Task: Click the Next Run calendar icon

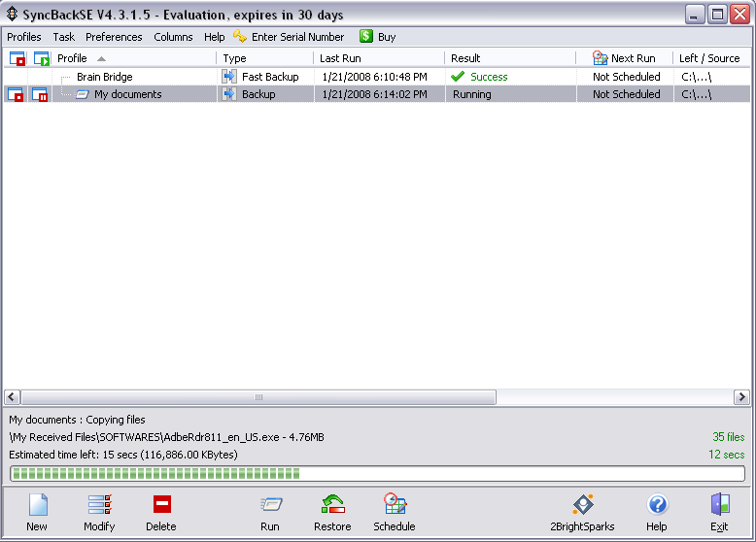Action: [x=600, y=58]
